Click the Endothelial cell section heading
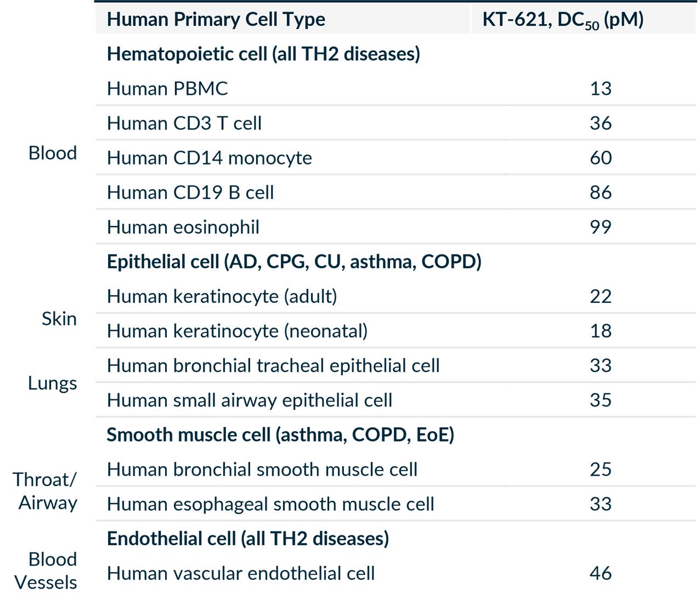 [248, 539]
